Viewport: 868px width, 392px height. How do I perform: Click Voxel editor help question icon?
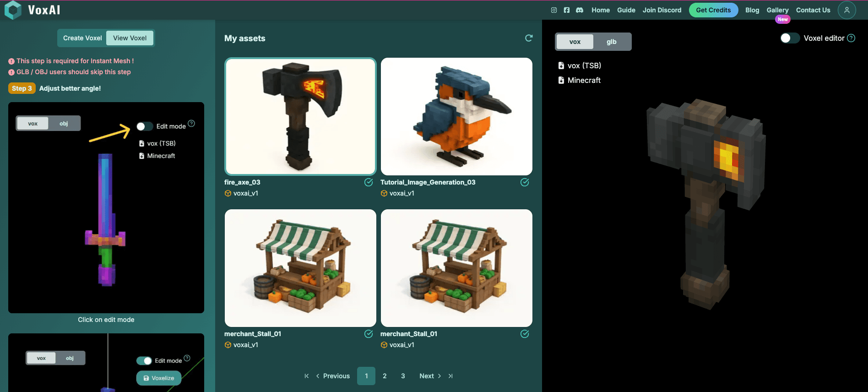851,38
